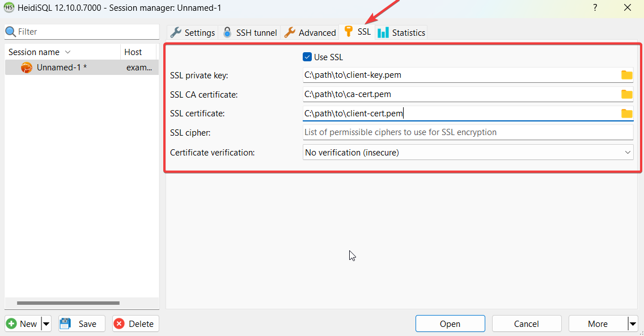
Task: Switch to the Advanced tab
Action: 310,32
